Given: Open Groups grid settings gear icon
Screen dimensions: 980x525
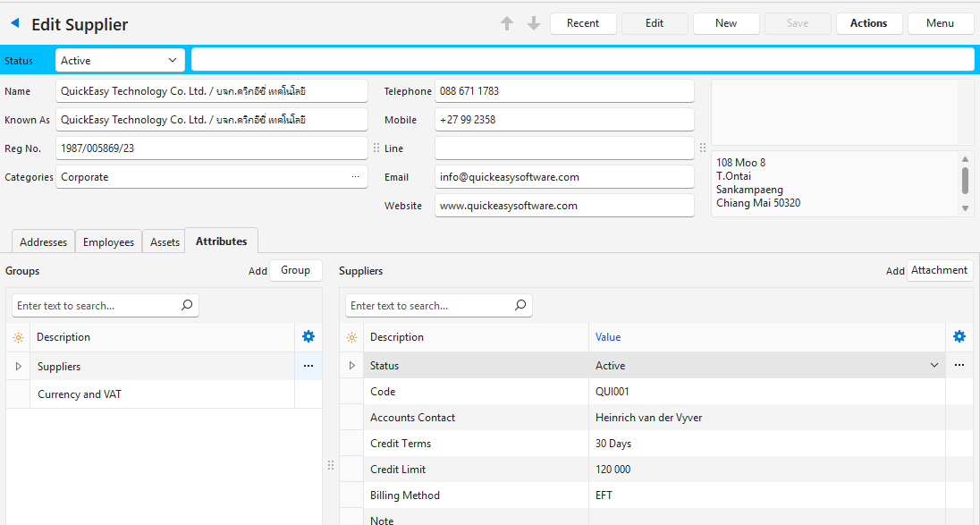Looking at the screenshot, I should 308,337.
